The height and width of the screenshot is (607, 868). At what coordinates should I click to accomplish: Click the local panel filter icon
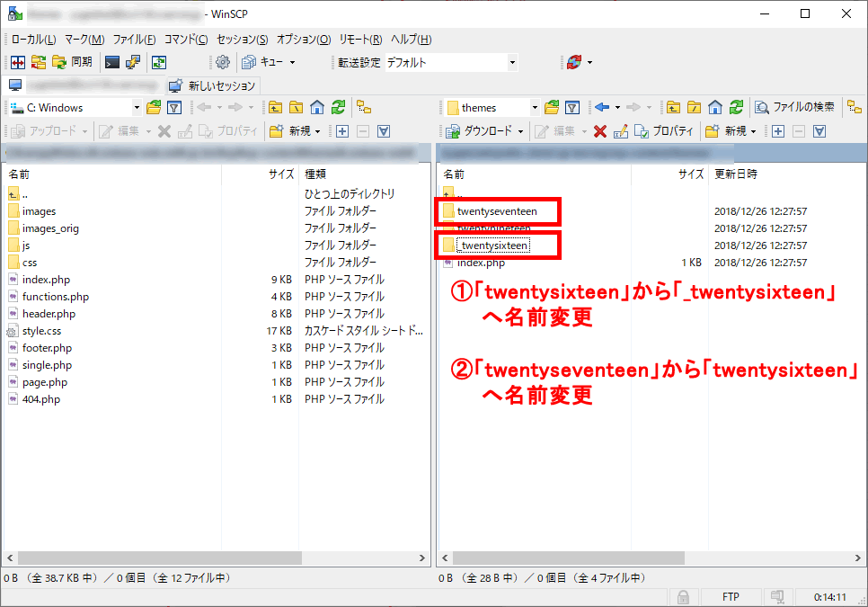click(x=174, y=107)
